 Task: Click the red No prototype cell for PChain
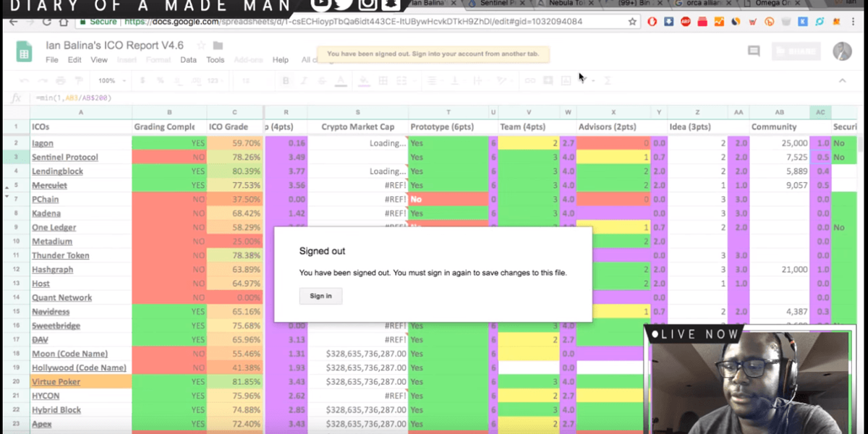[448, 199]
